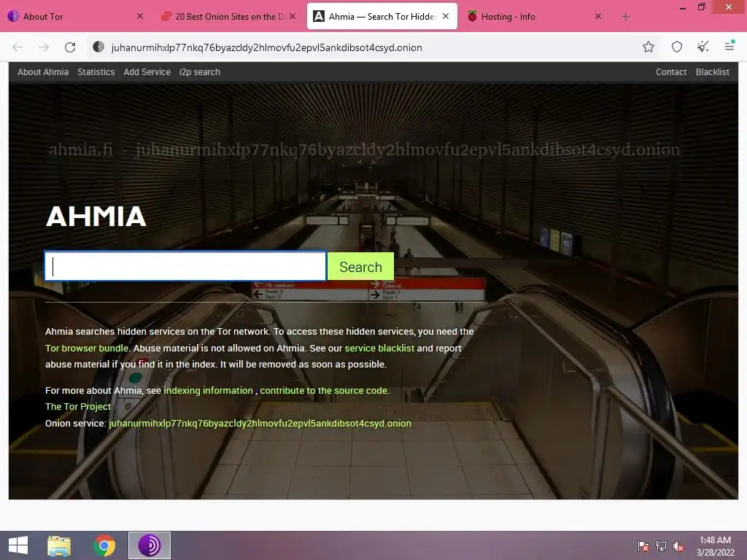Image resolution: width=747 pixels, height=560 pixels.
Task: Click the browser forward arrow
Action: pyautogui.click(x=44, y=47)
